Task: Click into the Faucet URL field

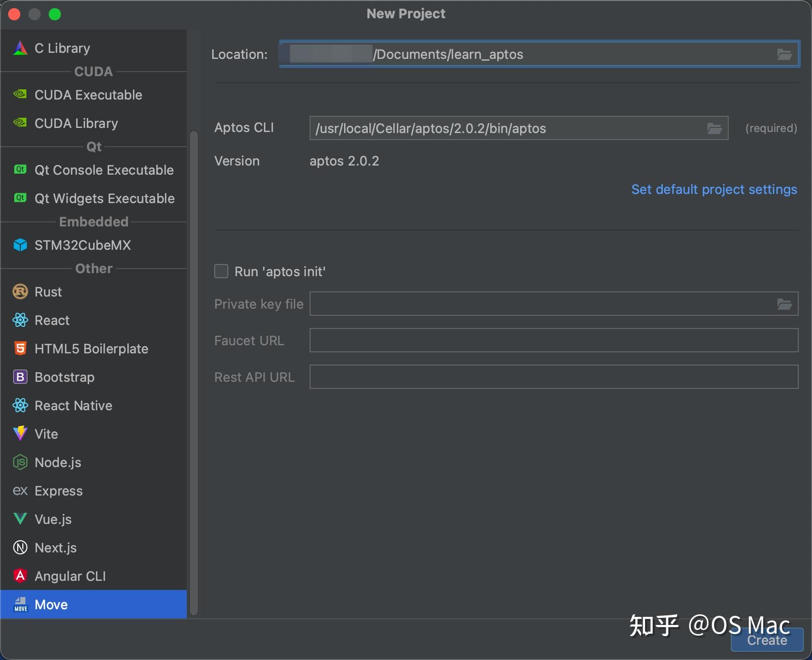Action: [554, 340]
